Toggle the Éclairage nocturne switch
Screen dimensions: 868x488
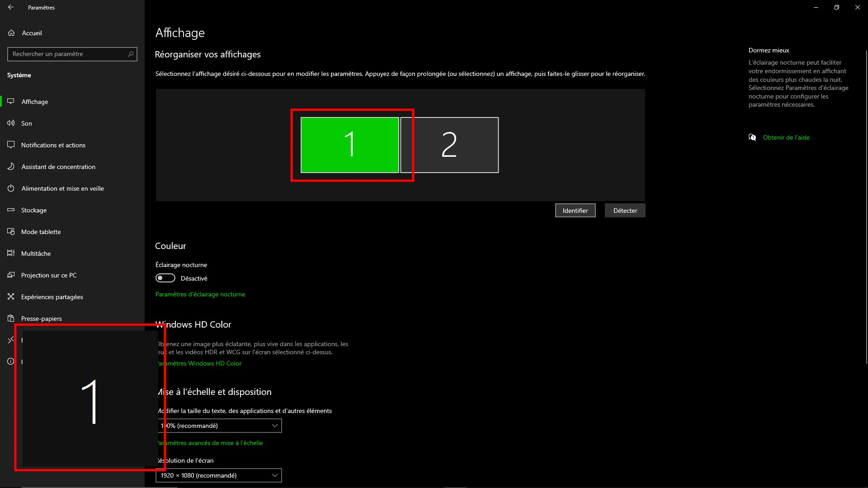pos(165,278)
